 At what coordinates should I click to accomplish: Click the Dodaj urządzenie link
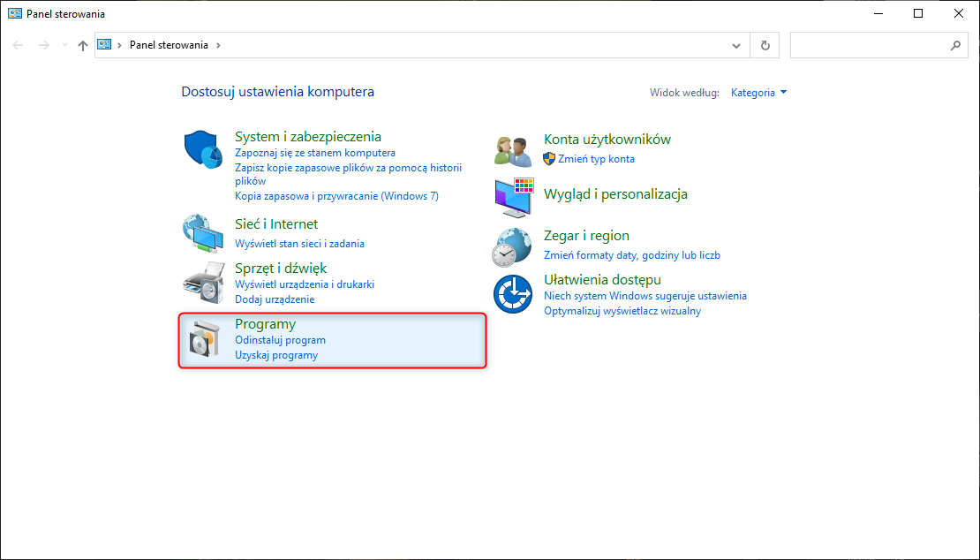(x=275, y=299)
